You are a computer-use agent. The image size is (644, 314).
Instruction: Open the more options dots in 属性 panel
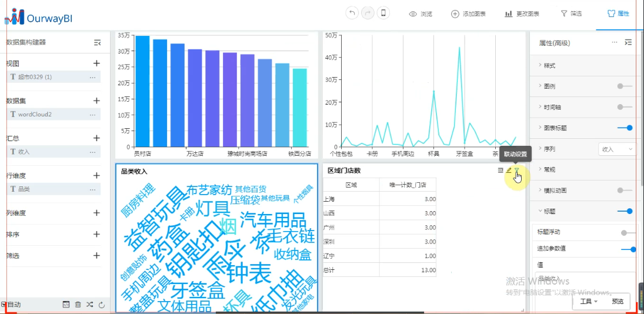615,42
